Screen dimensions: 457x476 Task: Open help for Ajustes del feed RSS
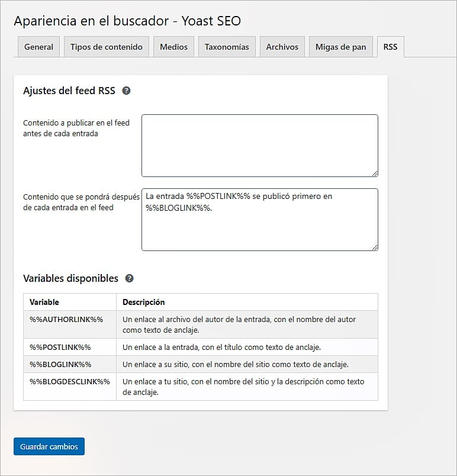click(x=126, y=91)
